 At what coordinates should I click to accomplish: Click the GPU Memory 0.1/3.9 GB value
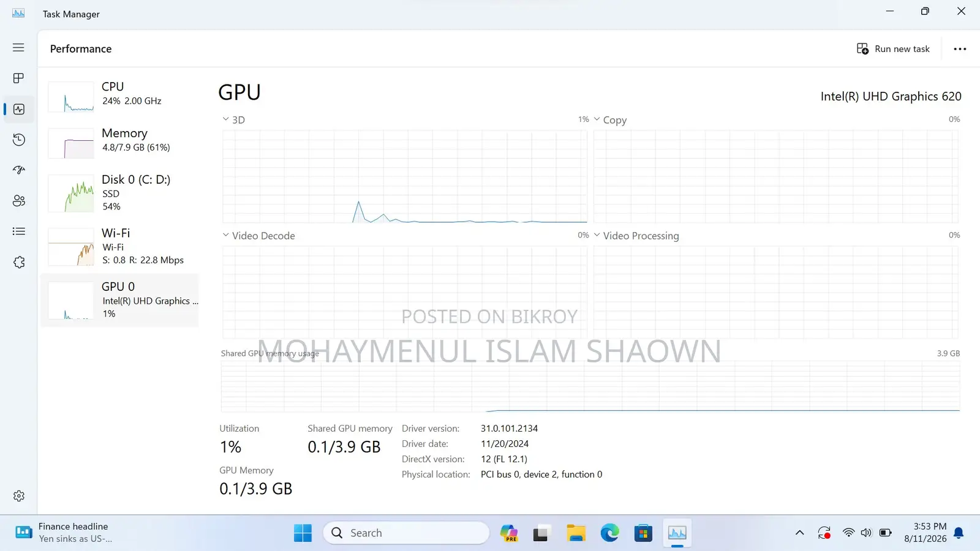tap(256, 489)
